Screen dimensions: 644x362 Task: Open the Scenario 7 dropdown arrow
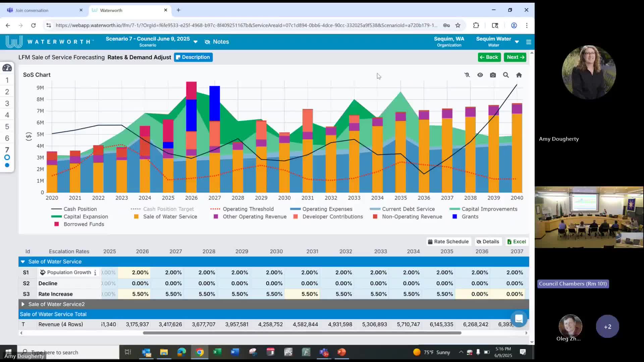(196, 42)
